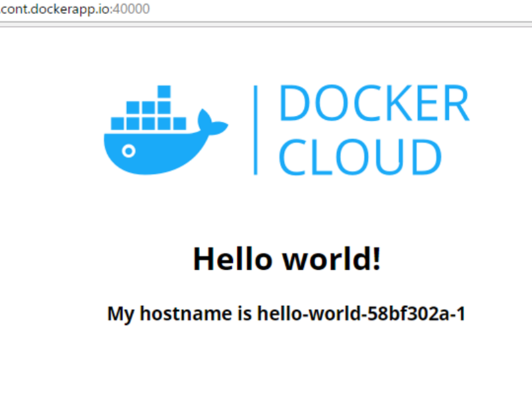This screenshot has width=532, height=396.
Task: Click the DOCKER CLOUD logo text
Action: tap(374, 130)
